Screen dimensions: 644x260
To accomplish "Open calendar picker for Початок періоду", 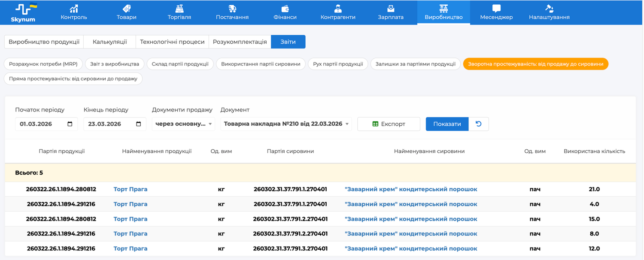I will tap(70, 124).
